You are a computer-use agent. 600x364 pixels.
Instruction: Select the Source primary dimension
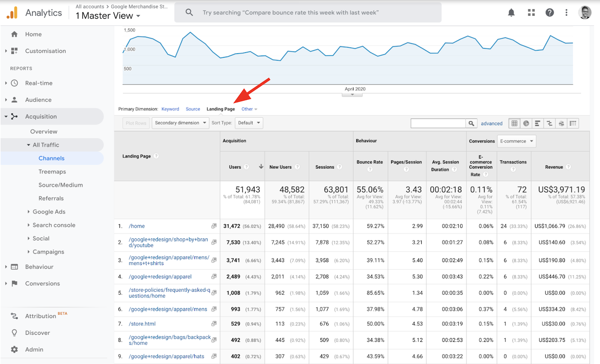click(193, 109)
